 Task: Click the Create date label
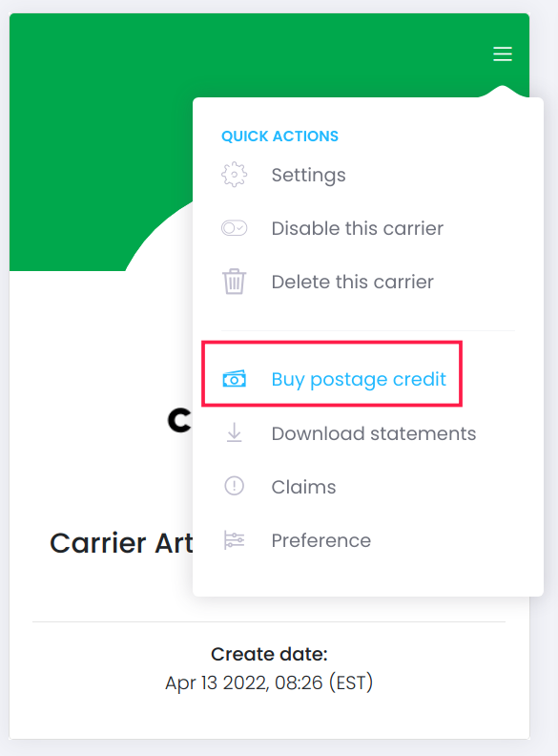coord(269,654)
